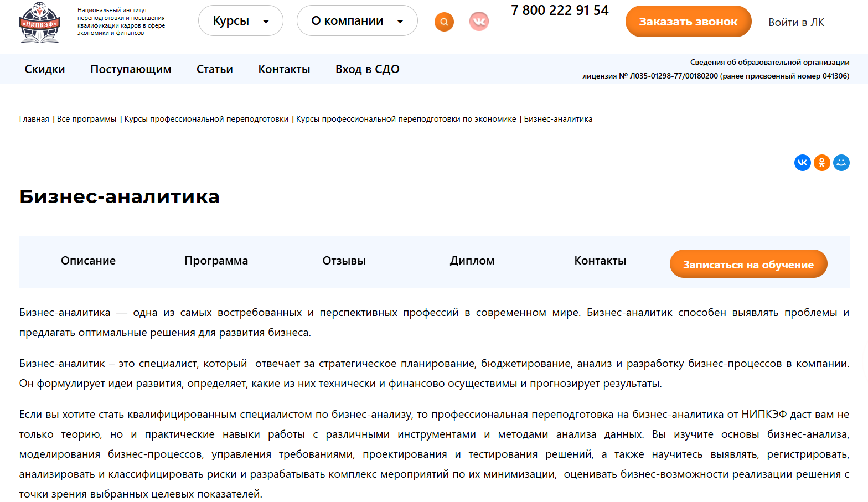Image resolution: width=868 pixels, height=502 pixels.
Task: Open Поступающим menu item
Action: point(131,69)
